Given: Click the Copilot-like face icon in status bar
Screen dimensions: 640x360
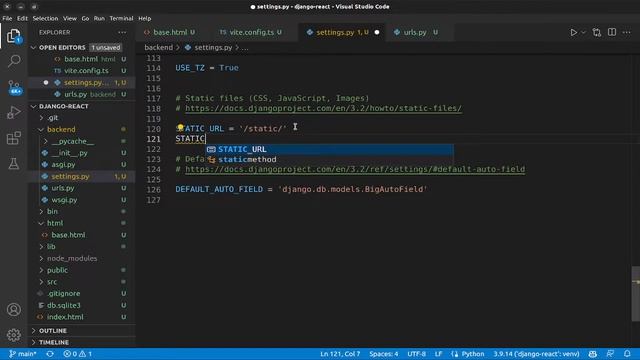Looking at the screenshot, I should [x=593, y=354].
